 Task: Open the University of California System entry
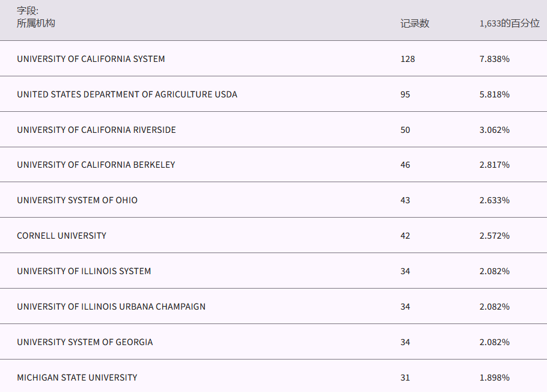91,59
